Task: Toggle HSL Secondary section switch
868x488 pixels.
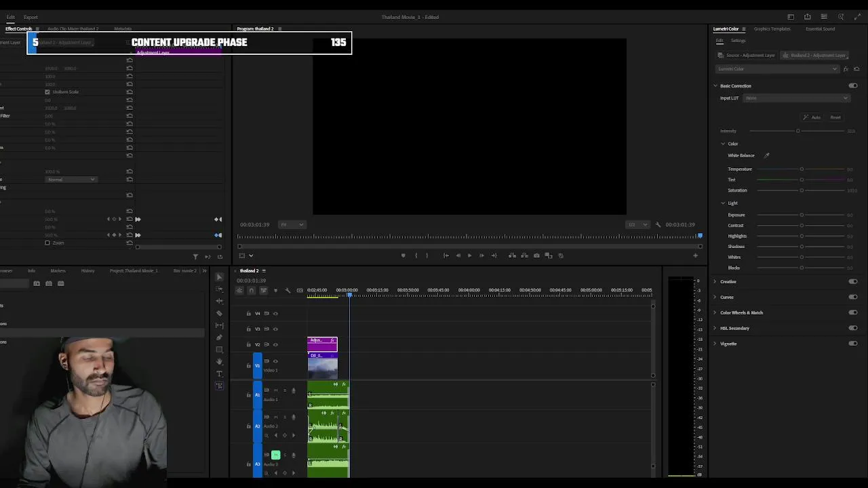Action: pos(853,328)
